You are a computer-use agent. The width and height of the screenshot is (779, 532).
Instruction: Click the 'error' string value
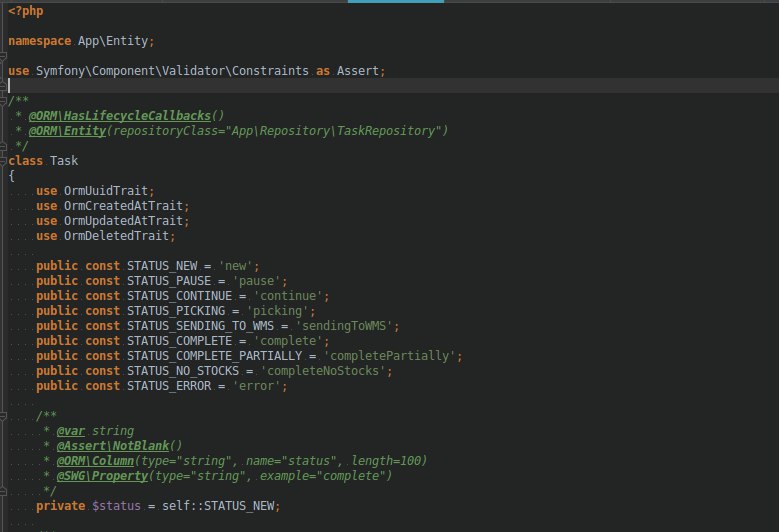click(256, 385)
